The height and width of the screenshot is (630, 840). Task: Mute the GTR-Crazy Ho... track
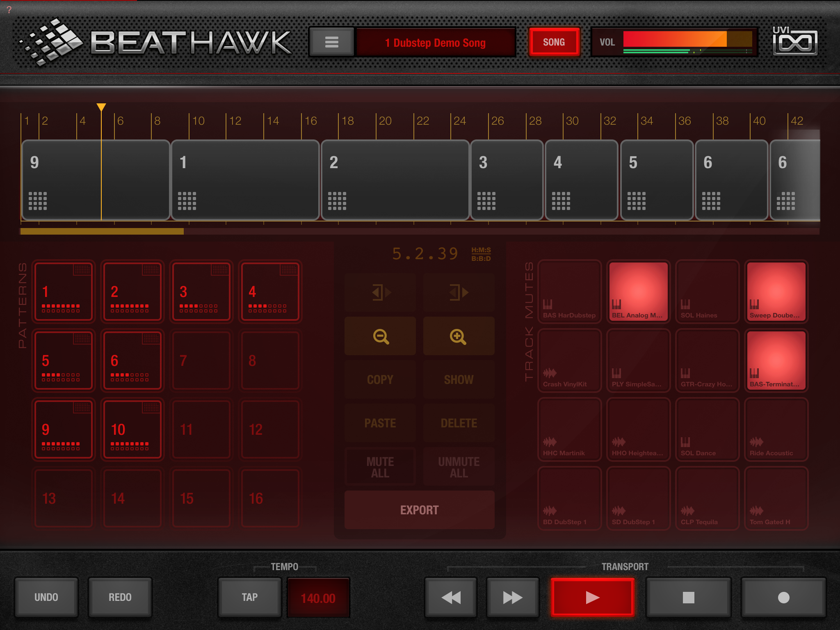(707, 360)
